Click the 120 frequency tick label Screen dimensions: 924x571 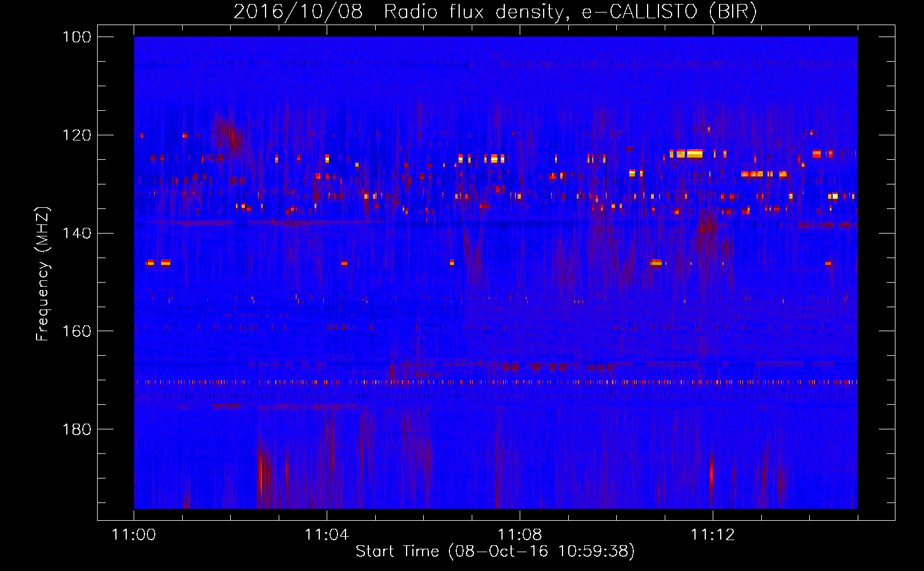tap(76, 135)
